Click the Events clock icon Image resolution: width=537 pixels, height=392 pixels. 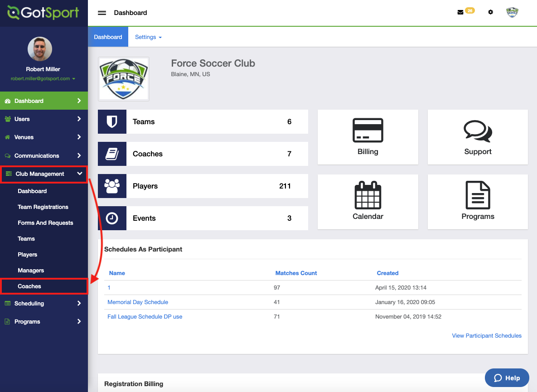[112, 218]
